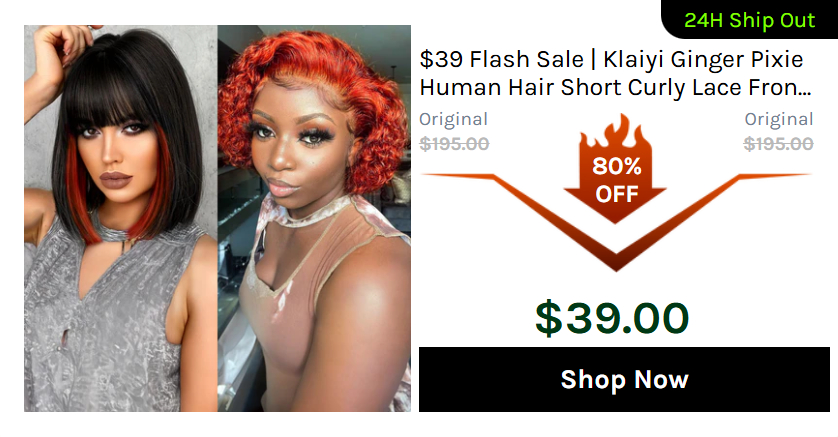This screenshot has height=437, width=838.
Task: Click the 24H Ship Out badge
Action: coord(749,20)
